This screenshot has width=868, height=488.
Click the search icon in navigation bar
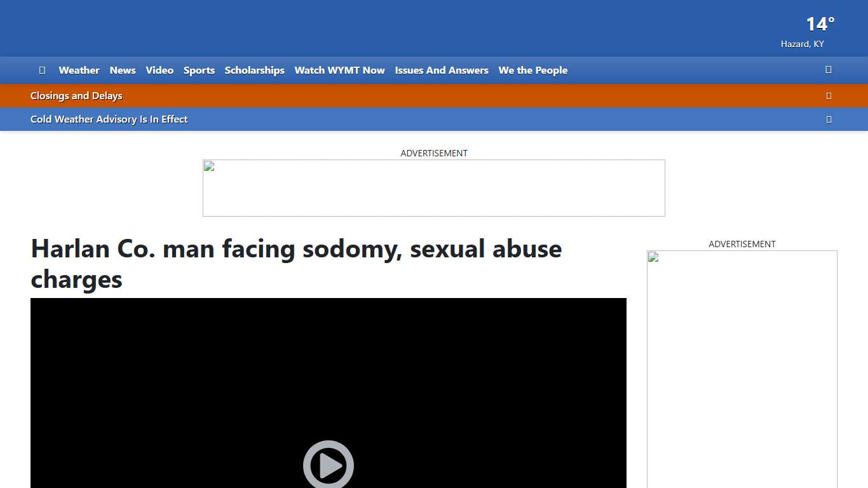tap(828, 70)
